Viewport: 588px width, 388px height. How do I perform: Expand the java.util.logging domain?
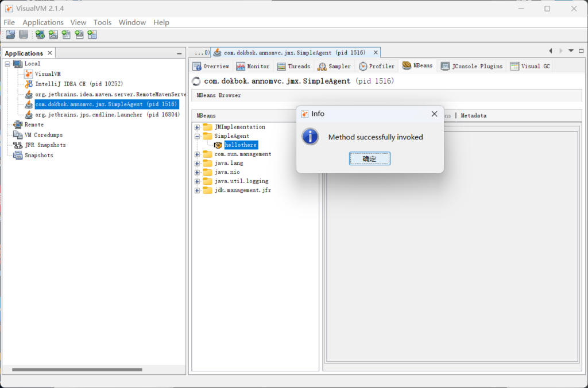tap(197, 181)
